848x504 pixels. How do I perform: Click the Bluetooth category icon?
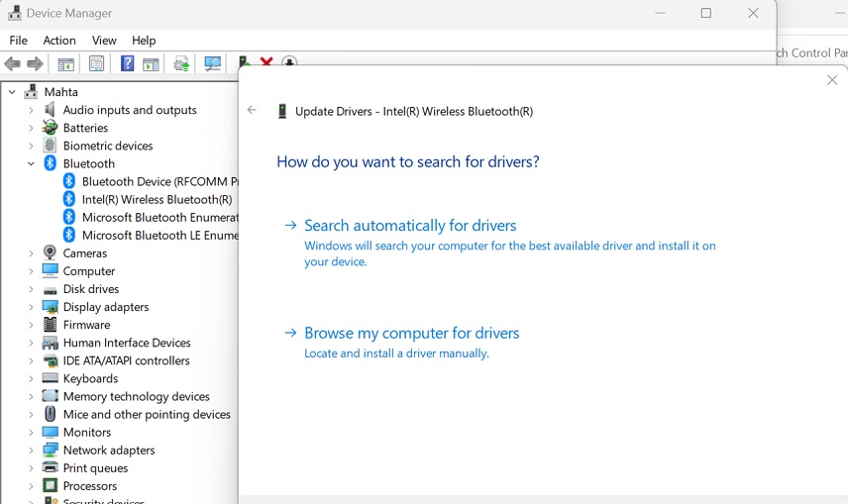[50, 163]
